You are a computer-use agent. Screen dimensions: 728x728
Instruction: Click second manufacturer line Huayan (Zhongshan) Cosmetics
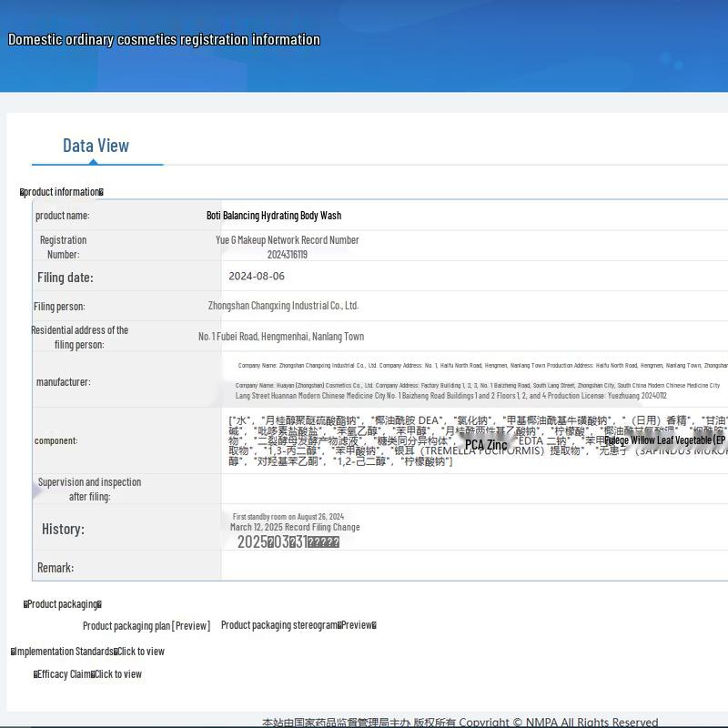click(477, 385)
